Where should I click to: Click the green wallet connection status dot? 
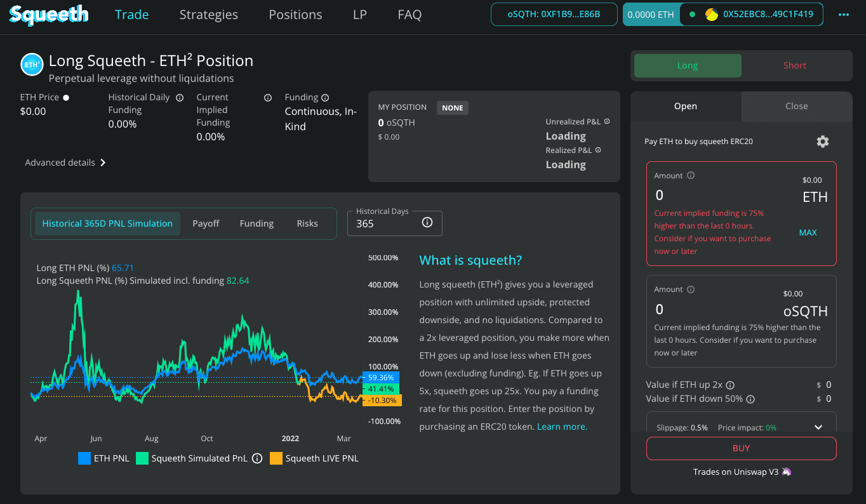pyautogui.click(x=692, y=14)
